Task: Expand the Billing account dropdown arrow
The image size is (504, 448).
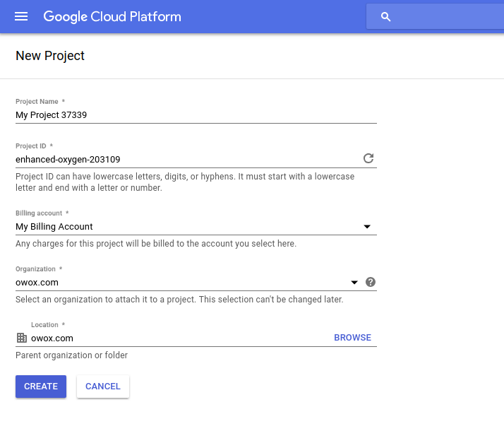Action: coord(367,227)
